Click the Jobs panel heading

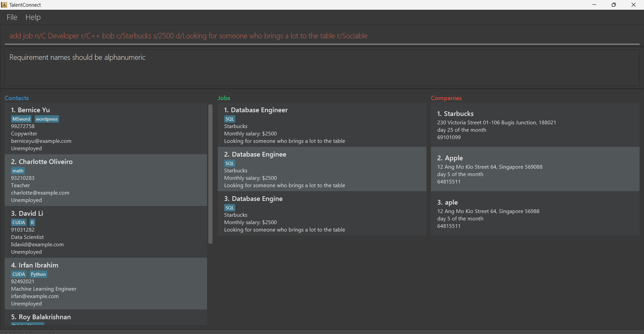coord(224,98)
